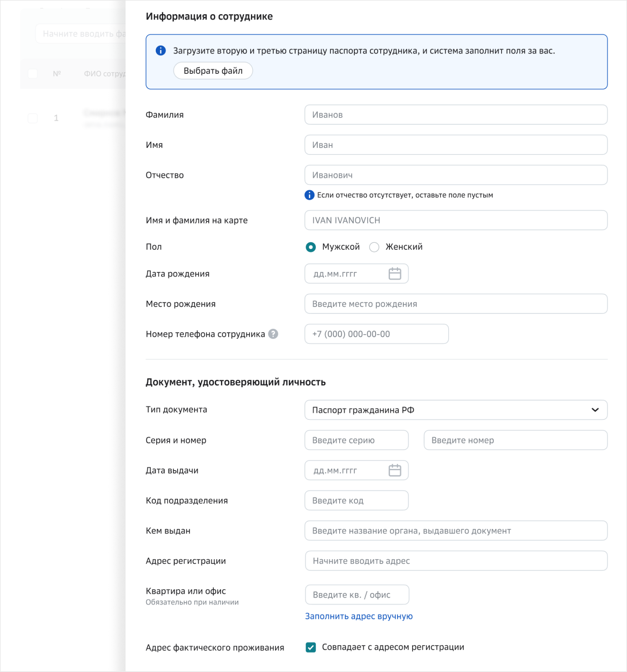Focus Квартира или офис input field
Screen dimensions: 627x672
[x=357, y=595]
